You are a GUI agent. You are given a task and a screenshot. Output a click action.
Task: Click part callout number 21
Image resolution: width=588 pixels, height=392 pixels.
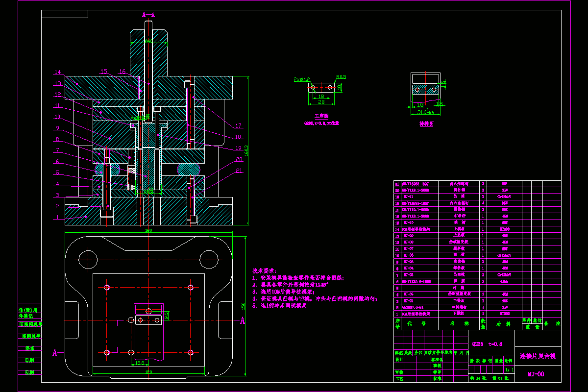[x=239, y=171]
